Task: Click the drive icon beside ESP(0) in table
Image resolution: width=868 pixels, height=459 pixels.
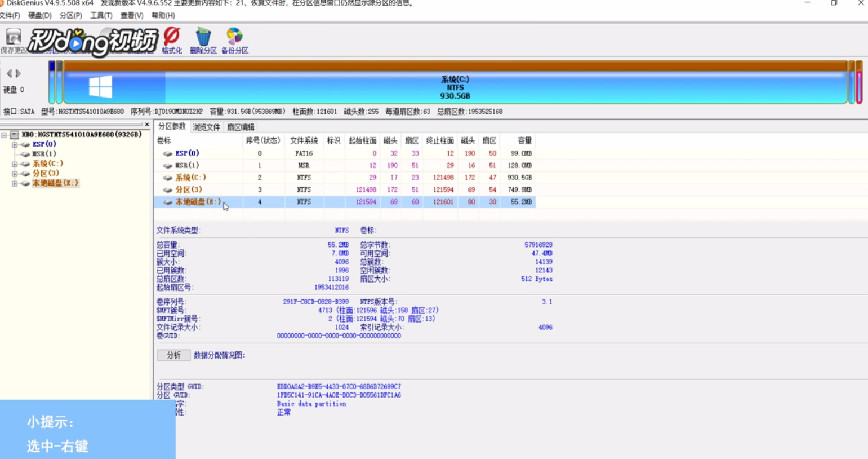Action: (x=167, y=153)
